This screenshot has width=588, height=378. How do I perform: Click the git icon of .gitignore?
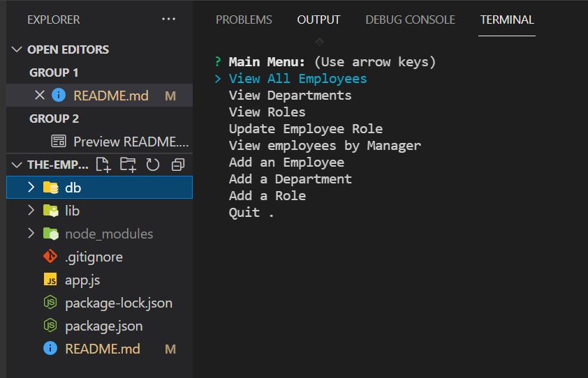[50, 257]
